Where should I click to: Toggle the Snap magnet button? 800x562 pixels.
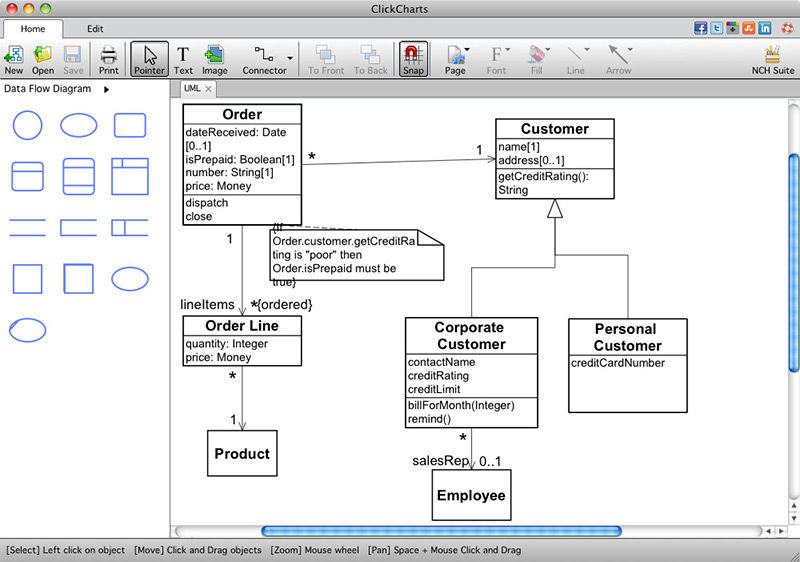tap(412, 58)
